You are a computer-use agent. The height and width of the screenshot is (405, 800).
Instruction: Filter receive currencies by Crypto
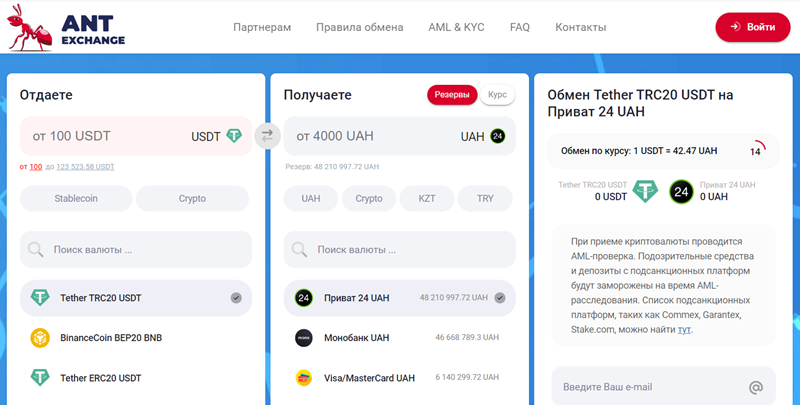369,198
